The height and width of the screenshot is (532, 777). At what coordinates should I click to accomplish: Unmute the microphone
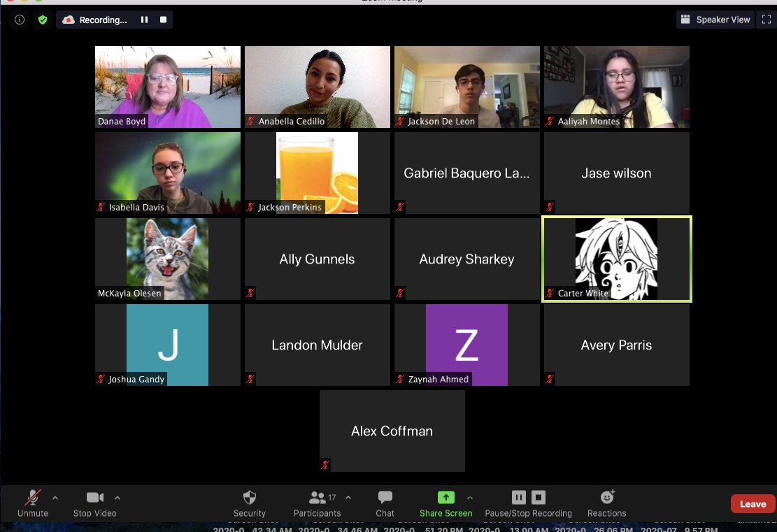[33, 503]
